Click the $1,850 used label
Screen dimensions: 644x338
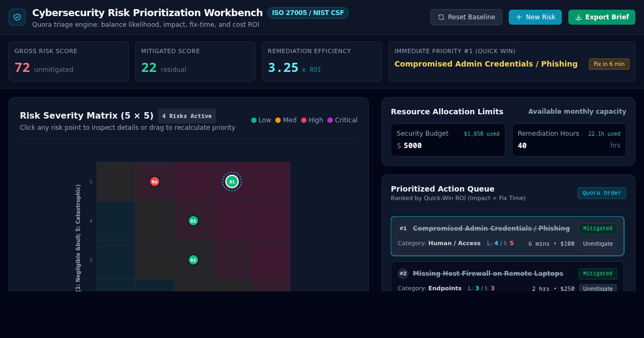(x=482, y=134)
